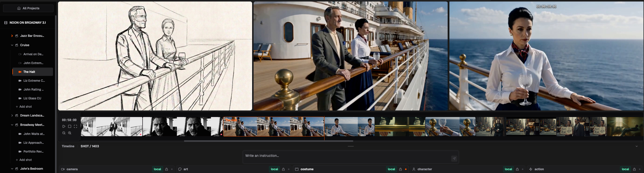Collapse the John's Bedroom scene chevron
The height and width of the screenshot is (173, 644).
[x=12, y=169]
